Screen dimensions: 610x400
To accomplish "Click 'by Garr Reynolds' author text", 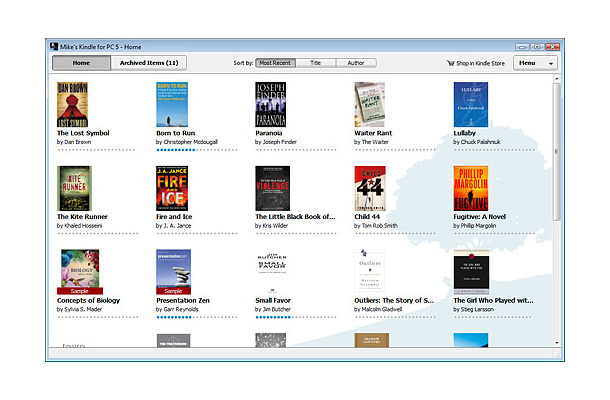I will (x=177, y=309).
